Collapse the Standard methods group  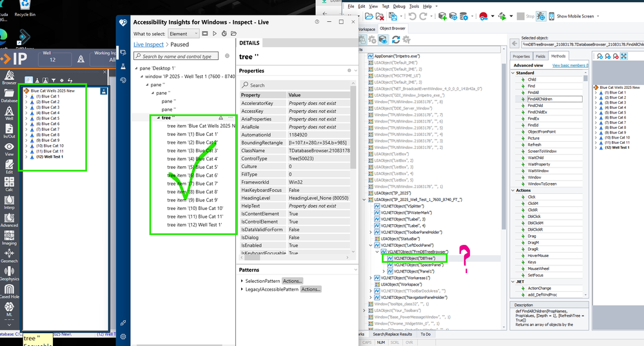click(x=512, y=73)
